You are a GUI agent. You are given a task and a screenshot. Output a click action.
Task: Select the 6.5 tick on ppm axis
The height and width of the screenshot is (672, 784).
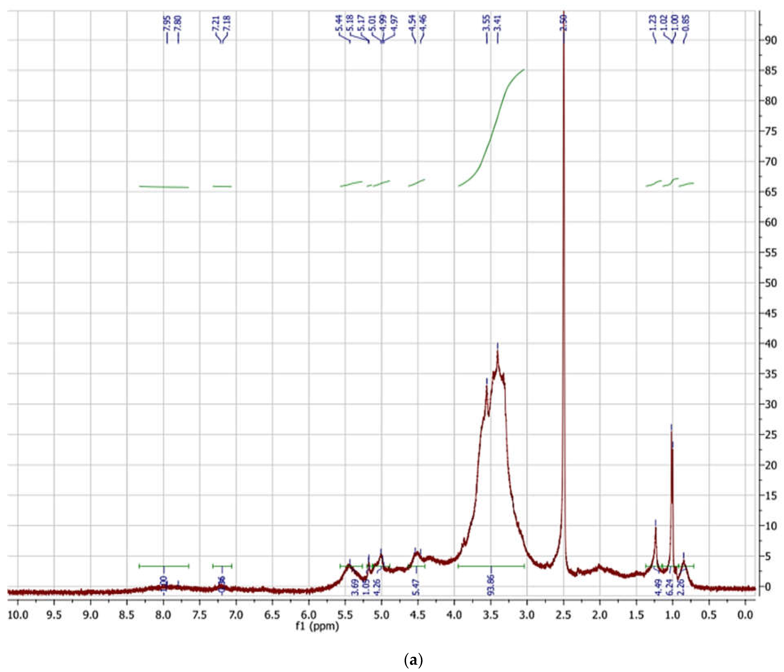pyautogui.click(x=272, y=615)
